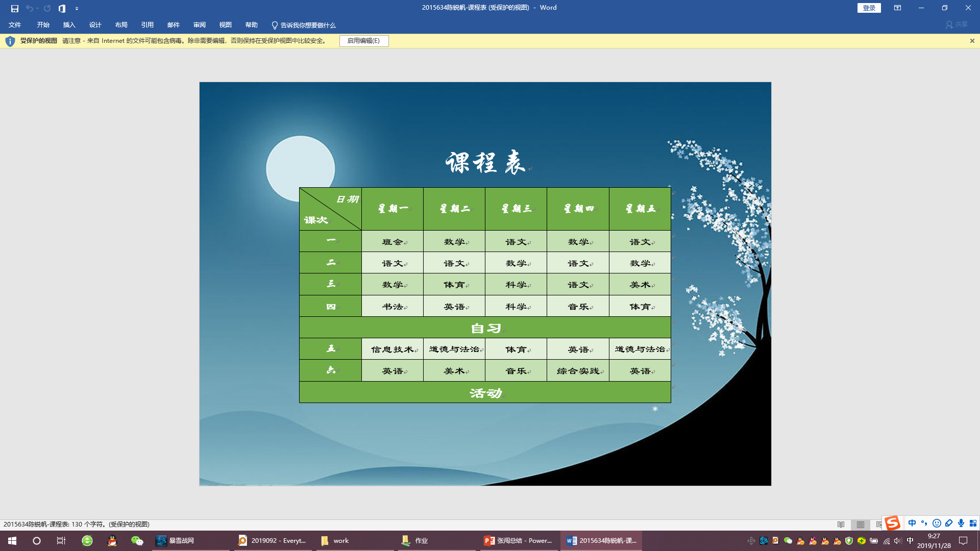This screenshot has width=980, height=551.
Task: Toggle Sogou punctuation mode icon
Action: 924,523
